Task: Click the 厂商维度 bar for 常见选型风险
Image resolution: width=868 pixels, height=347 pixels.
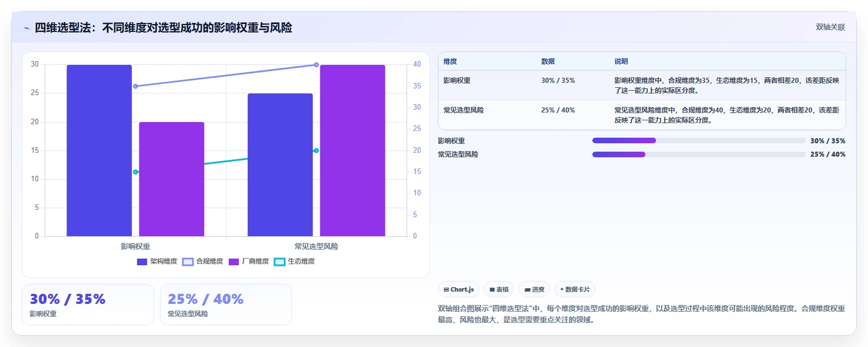Action: [352, 151]
